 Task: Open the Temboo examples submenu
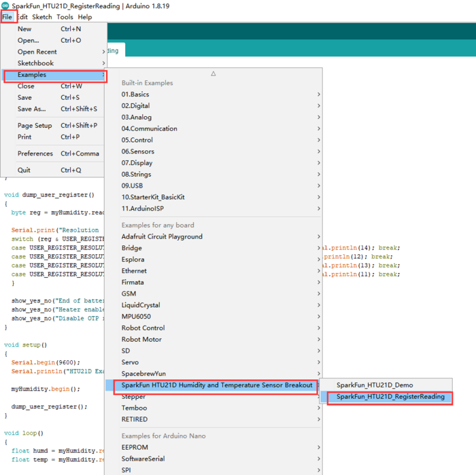tap(214, 408)
